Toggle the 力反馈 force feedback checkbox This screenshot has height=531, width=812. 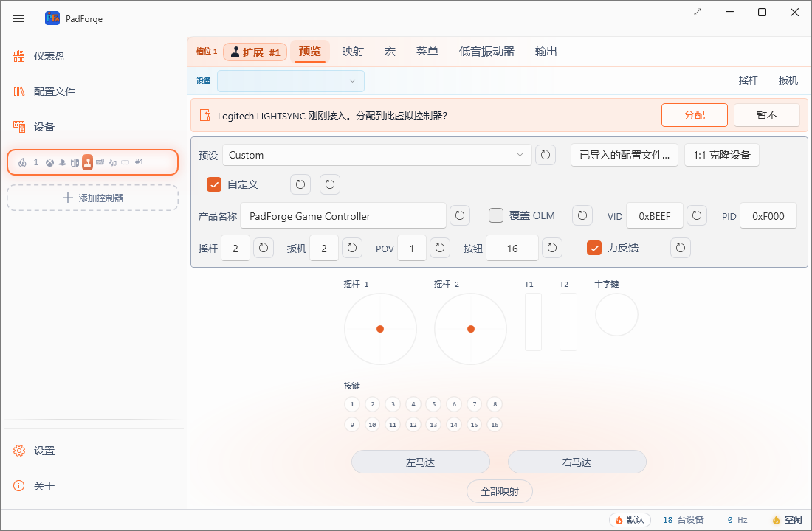click(x=594, y=248)
